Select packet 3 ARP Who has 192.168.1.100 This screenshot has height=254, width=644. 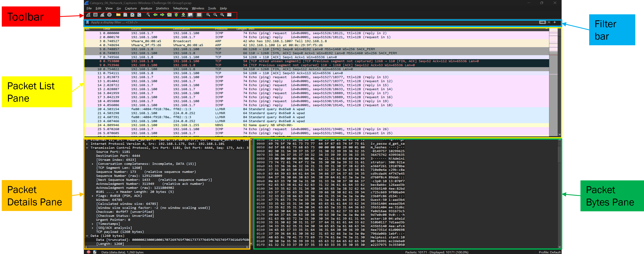point(317,41)
